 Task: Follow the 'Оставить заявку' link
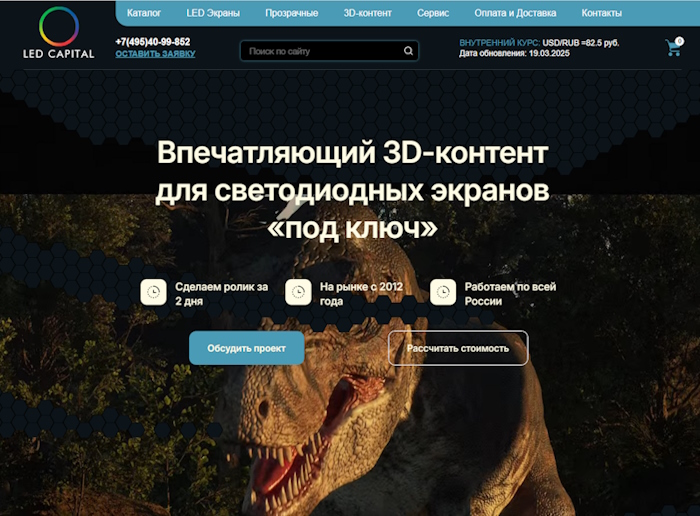(155, 53)
